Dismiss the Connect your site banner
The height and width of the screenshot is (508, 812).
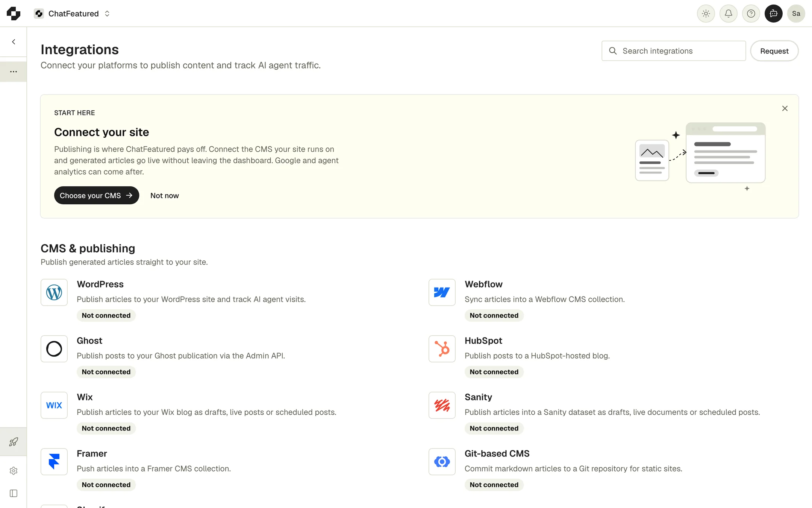(785, 108)
